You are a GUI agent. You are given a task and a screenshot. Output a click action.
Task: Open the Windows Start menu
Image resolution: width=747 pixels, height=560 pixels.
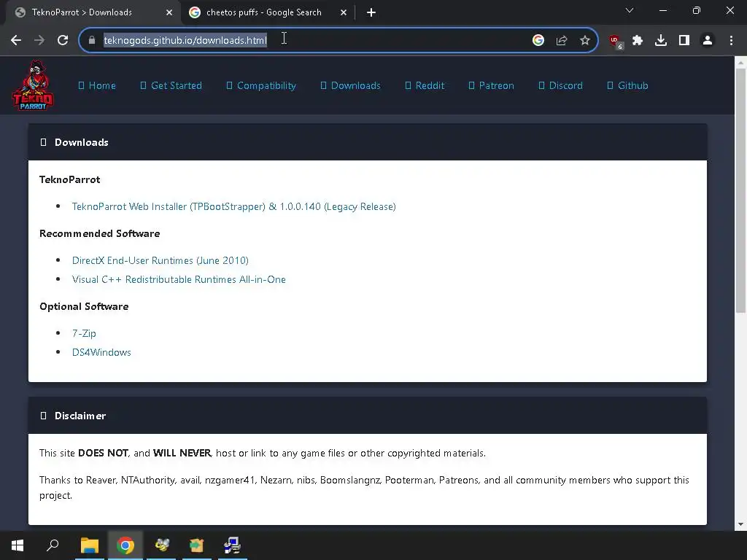point(18,545)
